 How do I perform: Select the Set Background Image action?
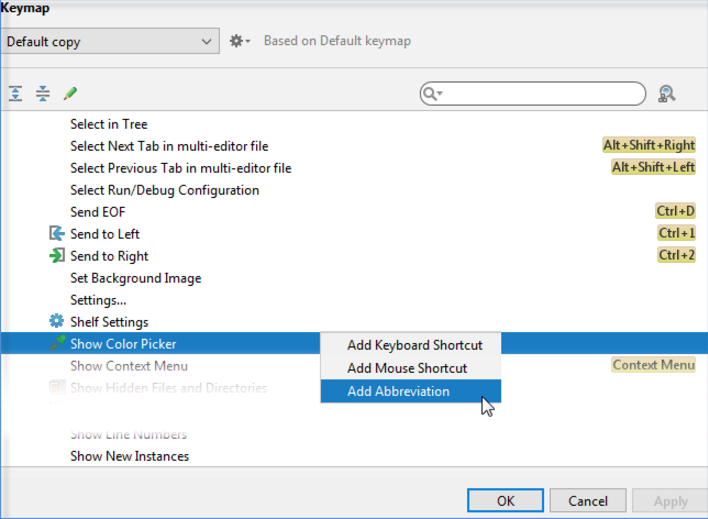point(135,278)
